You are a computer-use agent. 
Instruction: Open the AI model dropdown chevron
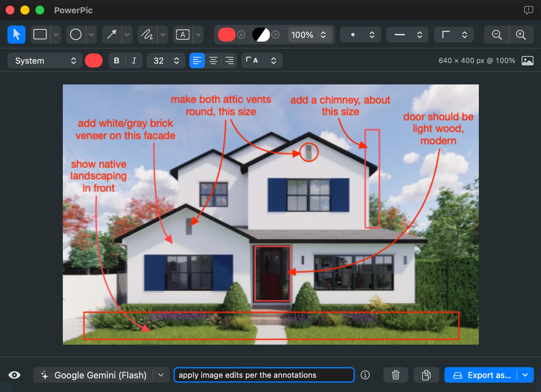(x=161, y=375)
